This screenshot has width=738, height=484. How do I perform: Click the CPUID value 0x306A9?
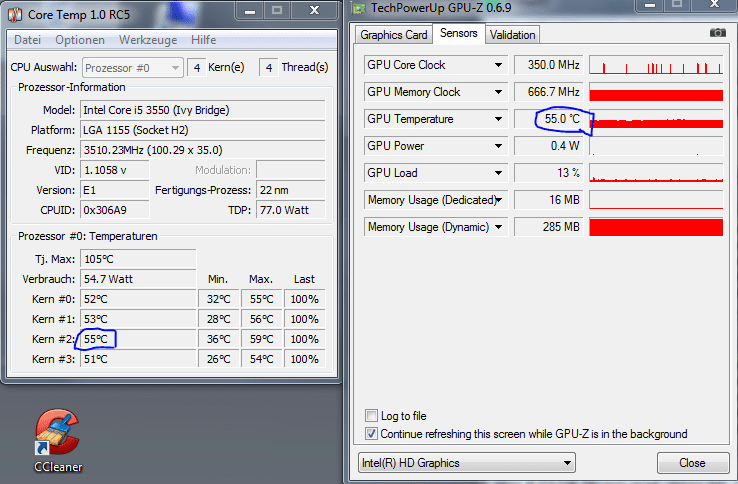tap(114, 210)
